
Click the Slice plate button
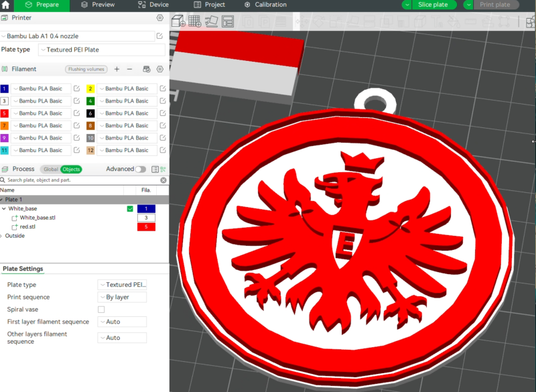point(433,5)
